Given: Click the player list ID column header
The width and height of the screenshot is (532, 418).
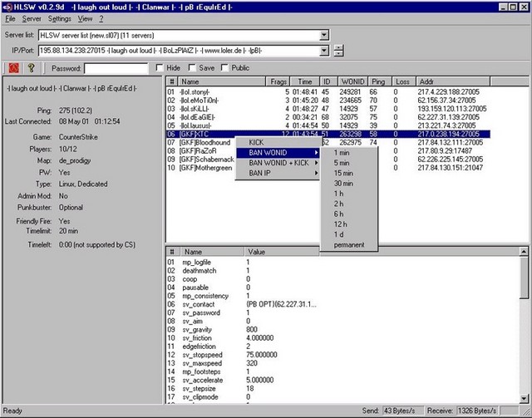Looking at the screenshot, I should pos(328,81).
